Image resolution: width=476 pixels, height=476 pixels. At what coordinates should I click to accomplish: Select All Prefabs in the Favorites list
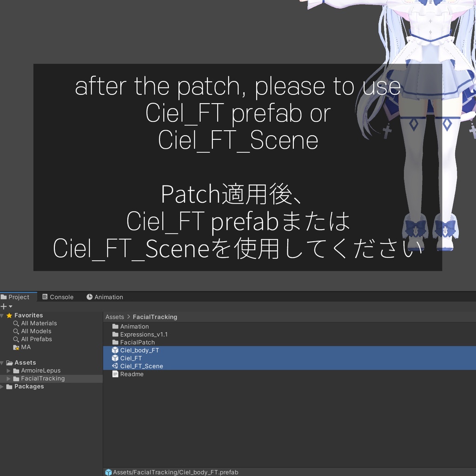tap(36, 339)
